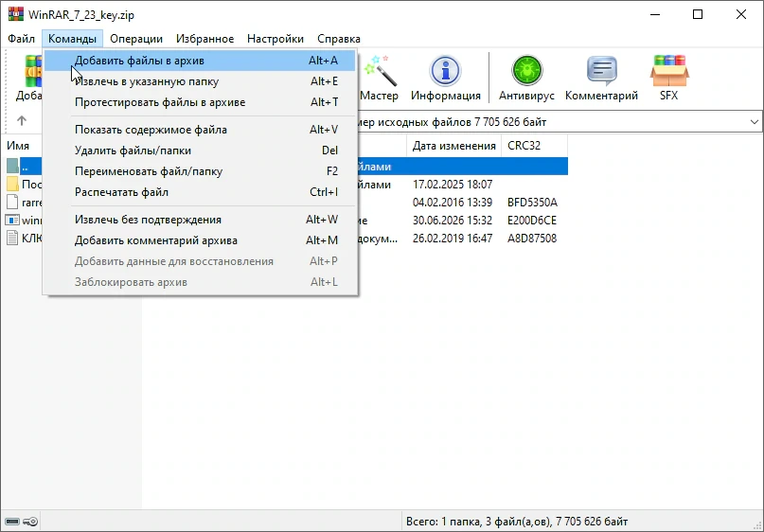
Task: Click the status bar total files summary
Action: [x=517, y=522]
